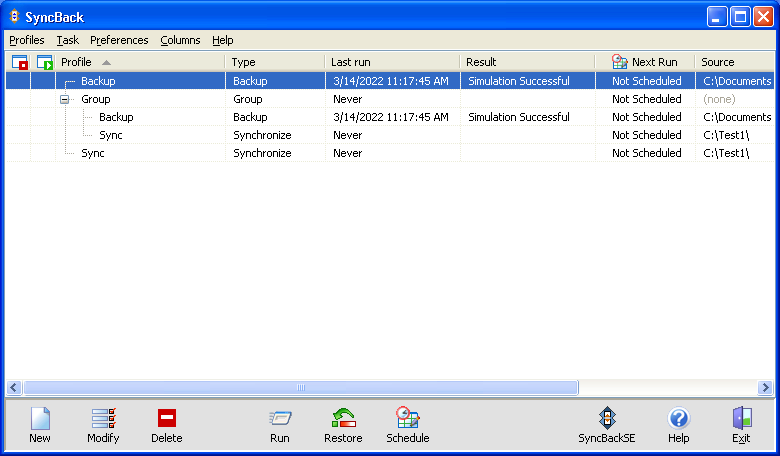Screen dimensions: 780x456
Task: Open the Preferences menu
Action: [x=119, y=40]
